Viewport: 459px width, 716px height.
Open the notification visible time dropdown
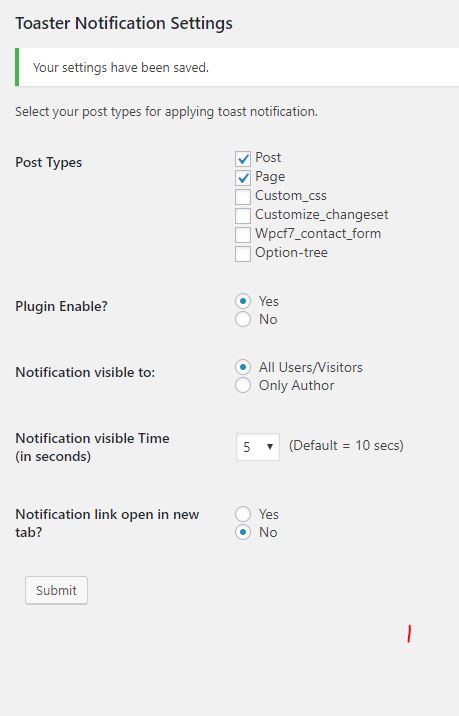click(x=258, y=447)
